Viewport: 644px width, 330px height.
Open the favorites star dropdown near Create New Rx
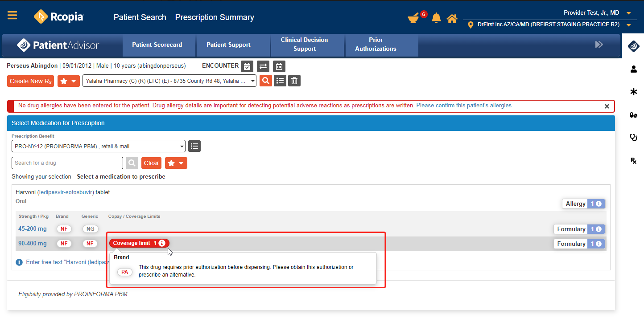pos(69,81)
